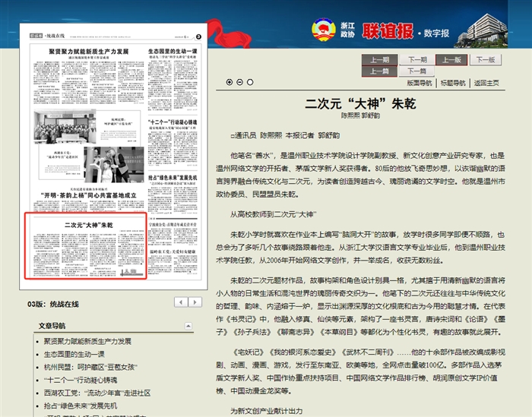532x417 pixels.
Task: Open article link 杭州民盟：呵护藏区"豆蔻女孩"
Action: (x=90, y=367)
